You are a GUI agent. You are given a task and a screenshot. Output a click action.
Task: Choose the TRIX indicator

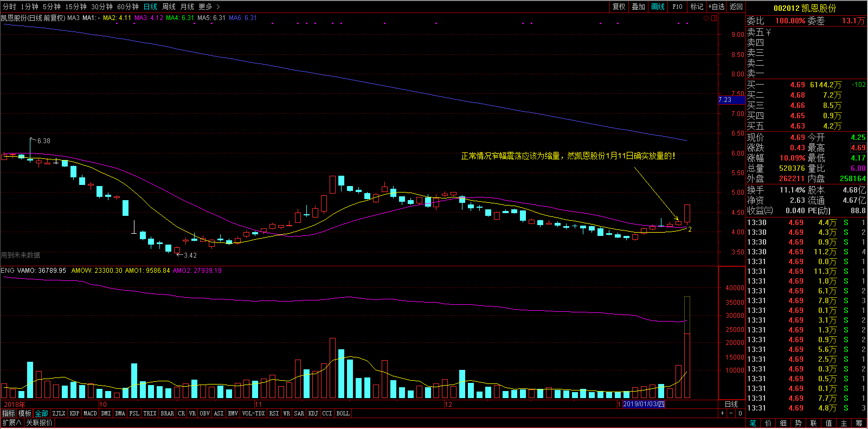tap(150, 413)
